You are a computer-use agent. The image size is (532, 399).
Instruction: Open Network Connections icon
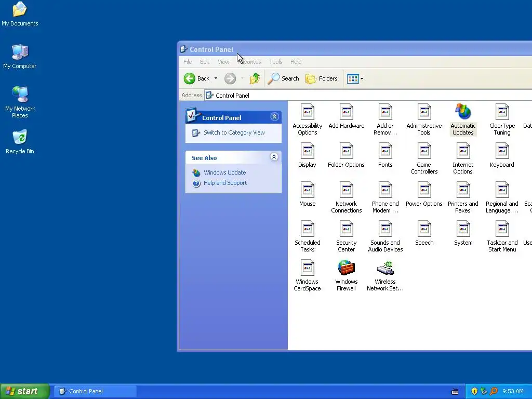(346, 197)
